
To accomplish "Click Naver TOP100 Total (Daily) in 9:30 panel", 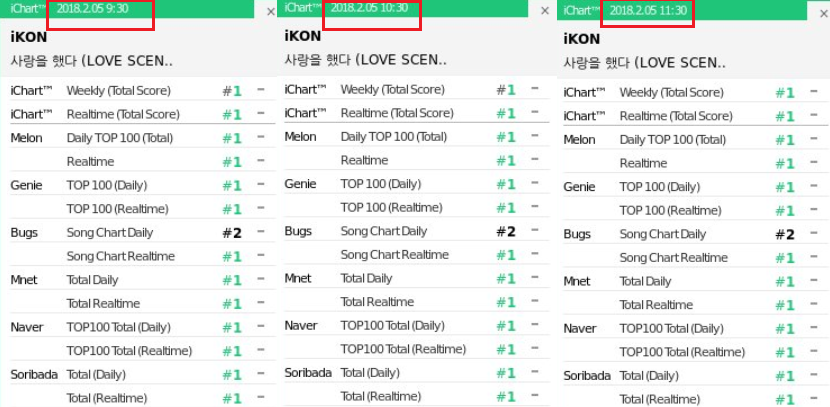I will point(119,327).
